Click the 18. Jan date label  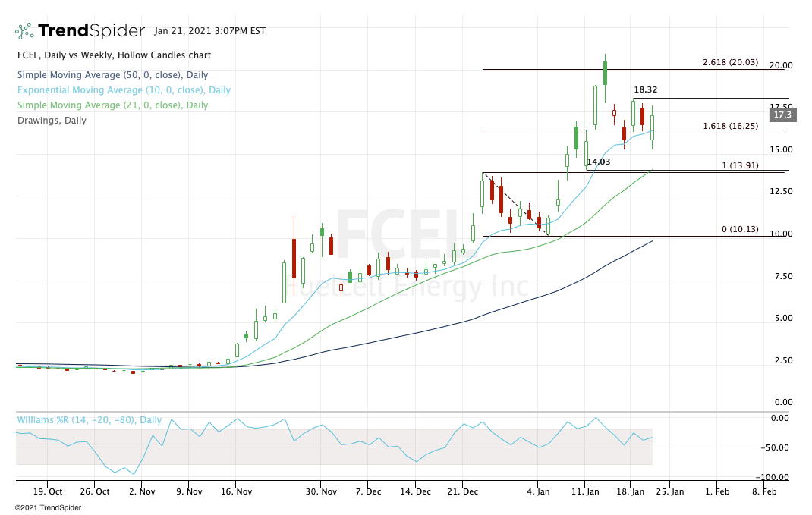630,491
